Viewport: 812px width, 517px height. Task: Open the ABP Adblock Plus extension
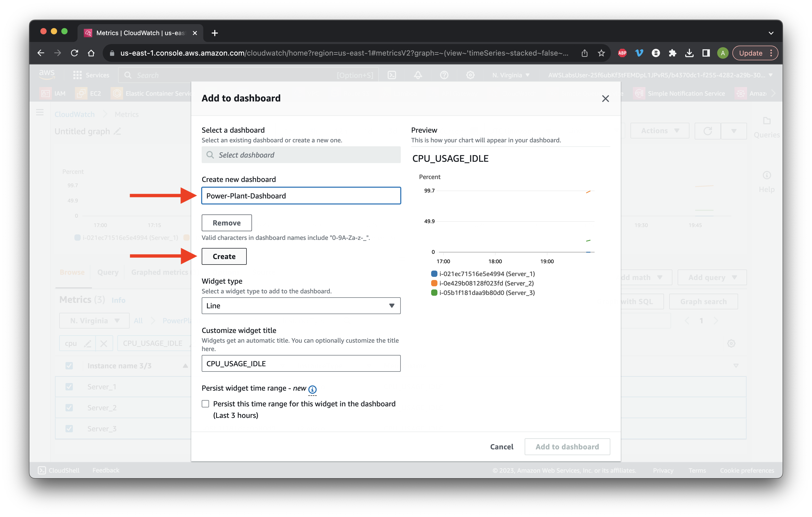coord(622,53)
